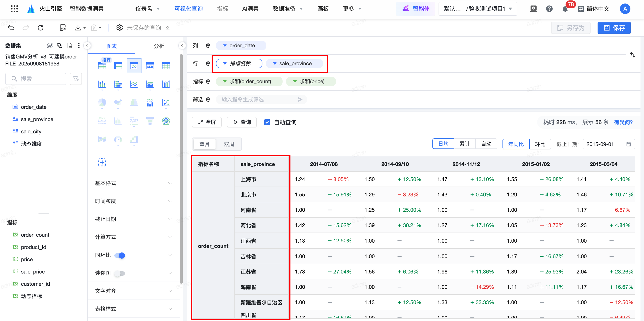This screenshot has height=321, width=644.
Task: Select the radar chart type icon
Action: tap(166, 121)
